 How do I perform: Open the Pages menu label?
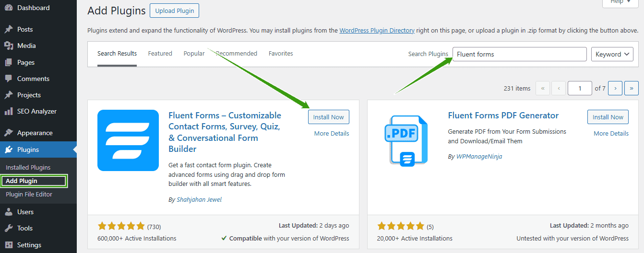(x=26, y=62)
